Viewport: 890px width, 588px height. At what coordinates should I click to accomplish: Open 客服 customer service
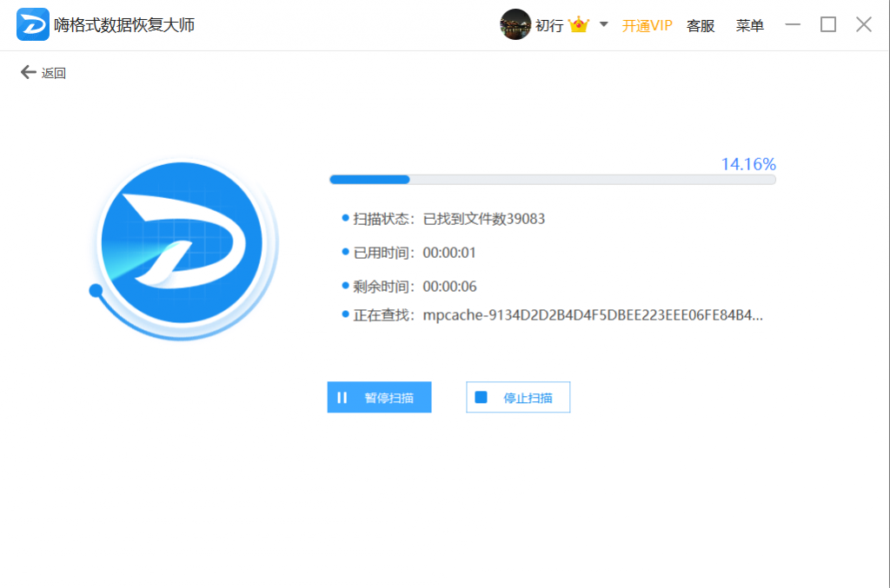coord(701,25)
